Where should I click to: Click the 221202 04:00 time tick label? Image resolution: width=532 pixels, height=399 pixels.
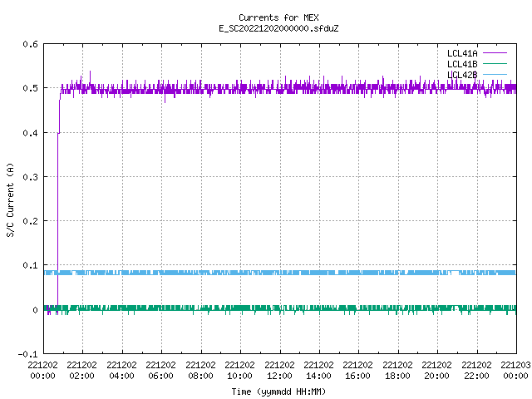(x=121, y=370)
